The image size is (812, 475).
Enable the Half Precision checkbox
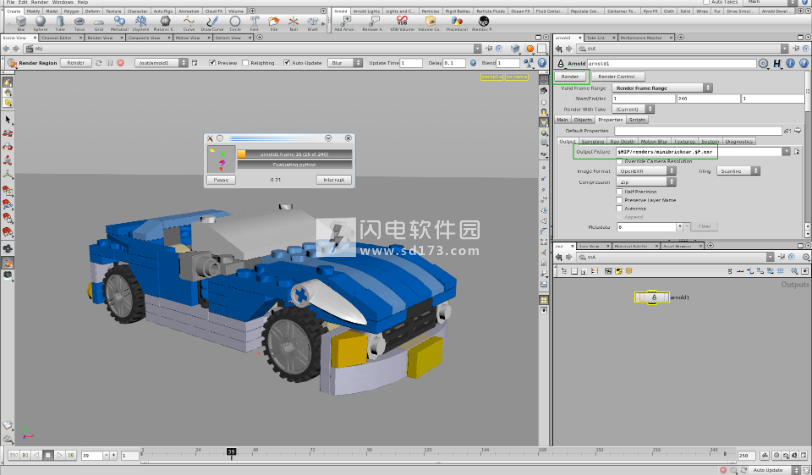point(619,192)
